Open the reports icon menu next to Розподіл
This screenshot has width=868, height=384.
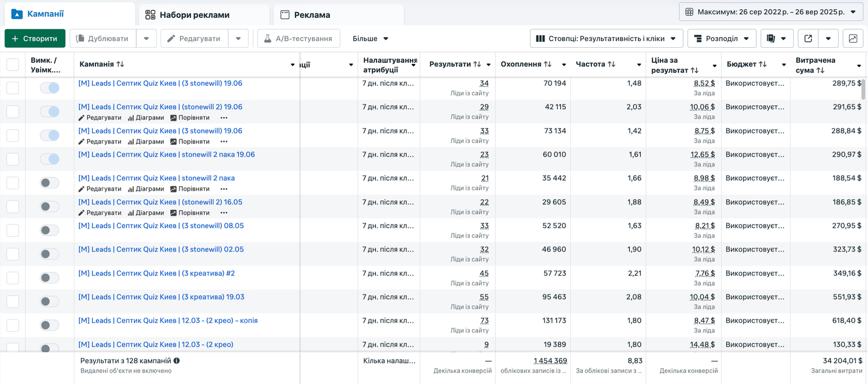pyautogui.click(x=776, y=39)
